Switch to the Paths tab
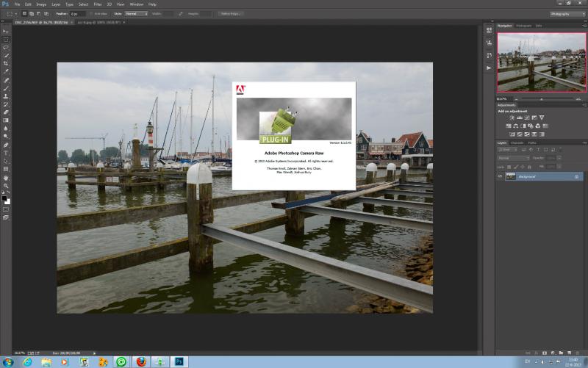 pyautogui.click(x=532, y=142)
